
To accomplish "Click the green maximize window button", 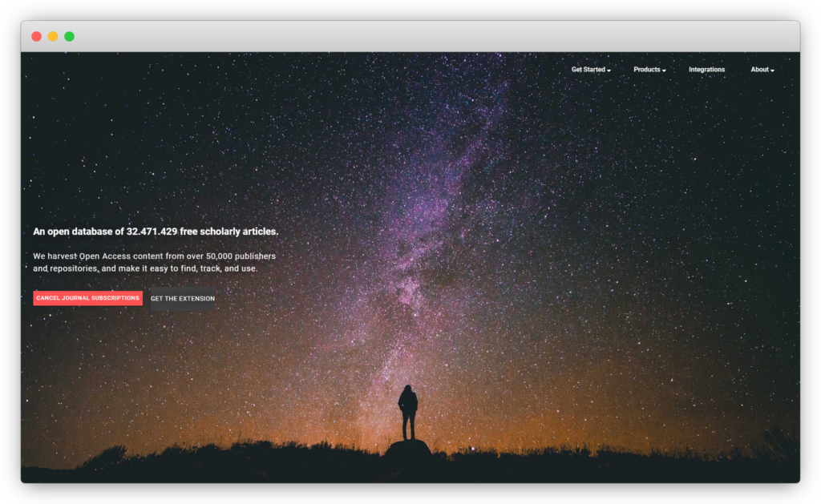I will (69, 36).
